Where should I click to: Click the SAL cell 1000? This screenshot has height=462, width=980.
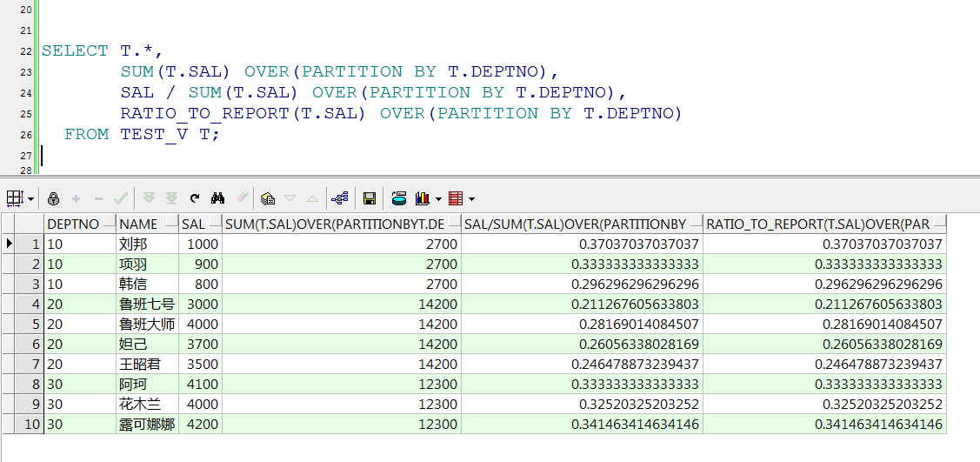201,244
